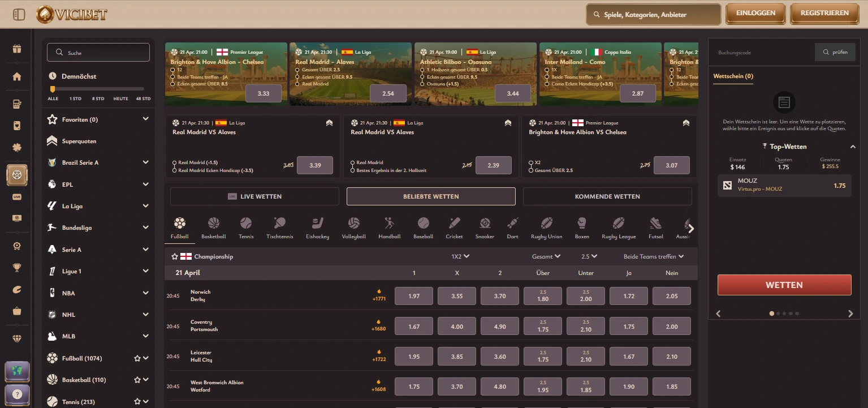Go to home via sidebar house icon

point(17,76)
